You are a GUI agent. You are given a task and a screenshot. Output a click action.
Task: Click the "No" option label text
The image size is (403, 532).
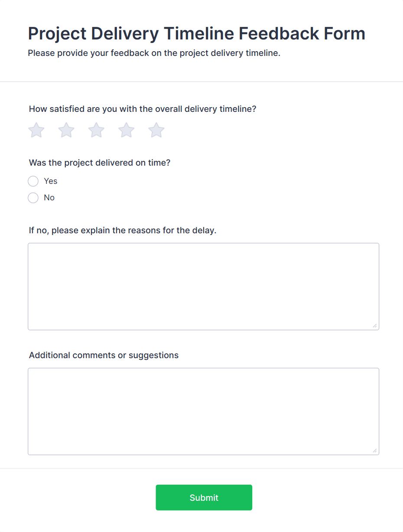pyautogui.click(x=49, y=198)
